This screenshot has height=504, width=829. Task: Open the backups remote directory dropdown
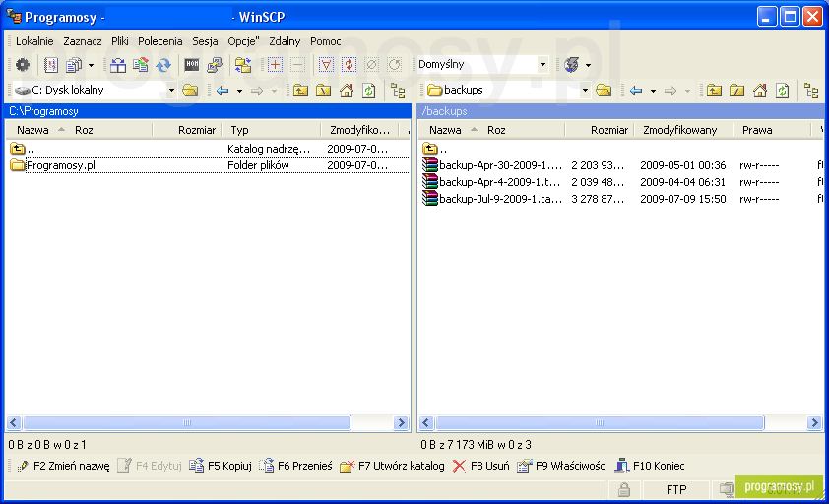pos(585,91)
